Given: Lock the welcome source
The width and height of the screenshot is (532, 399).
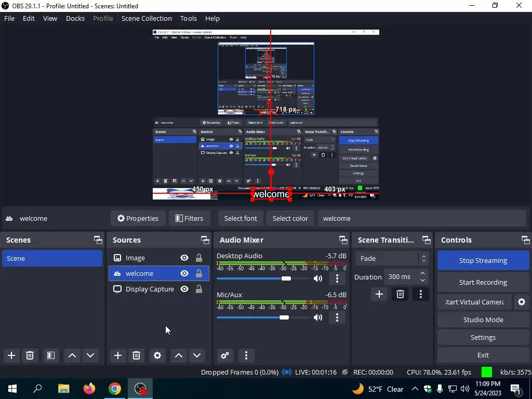Looking at the screenshot, I should [199, 273].
